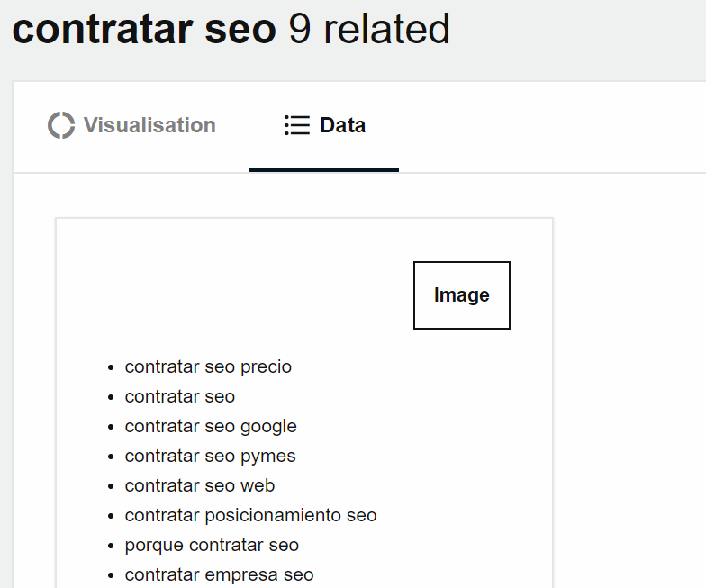This screenshot has height=588, width=706.
Task: Switch to the Visualisation tab
Action: (x=149, y=125)
